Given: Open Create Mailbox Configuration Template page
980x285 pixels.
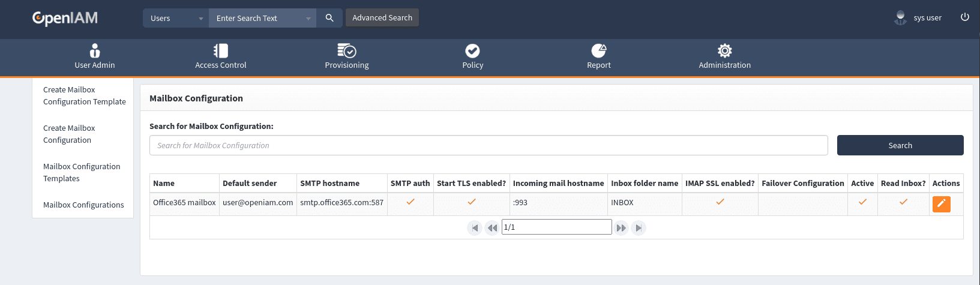Looking at the screenshot, I should [84, 96].
